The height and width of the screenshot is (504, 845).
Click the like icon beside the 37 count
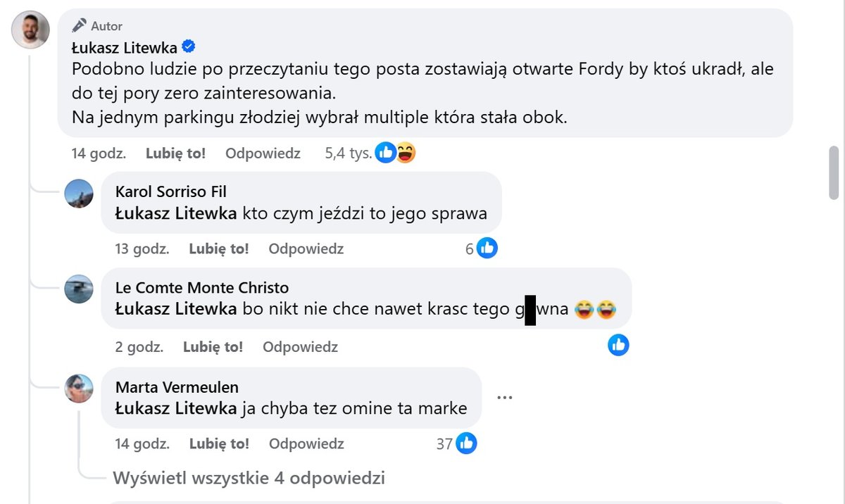(x=466, y=443)
